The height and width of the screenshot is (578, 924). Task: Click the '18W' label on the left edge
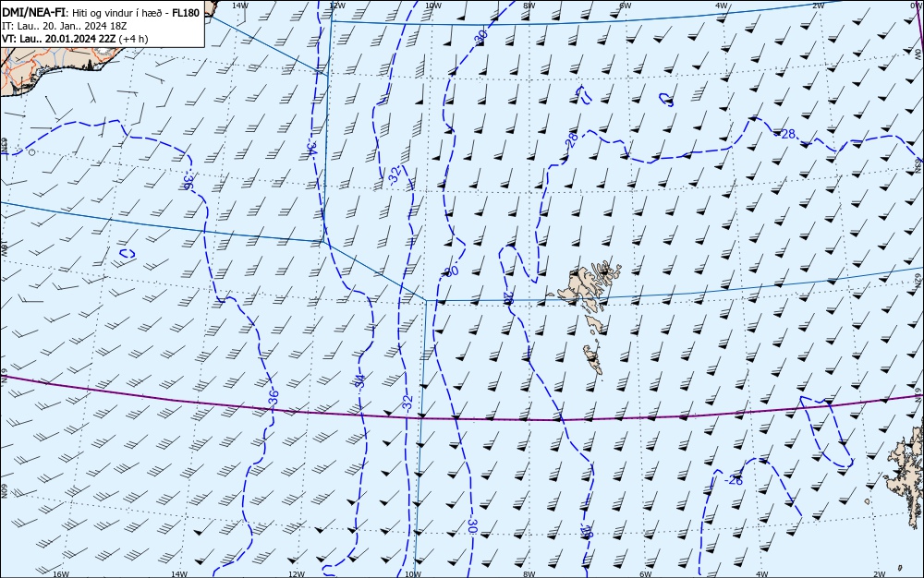(x=4, y=247)
